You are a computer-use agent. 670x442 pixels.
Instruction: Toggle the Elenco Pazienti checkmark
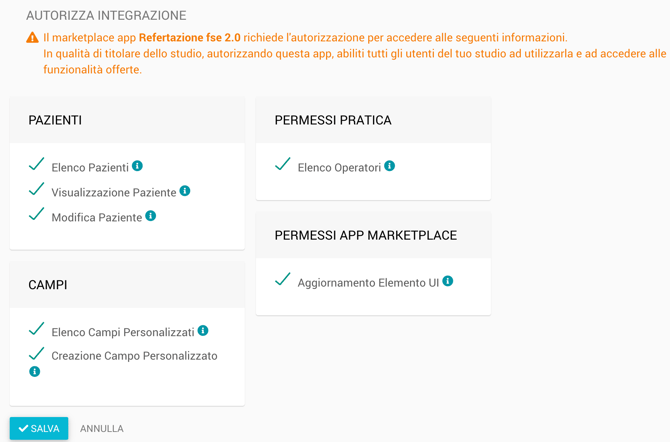click(37, 164)
